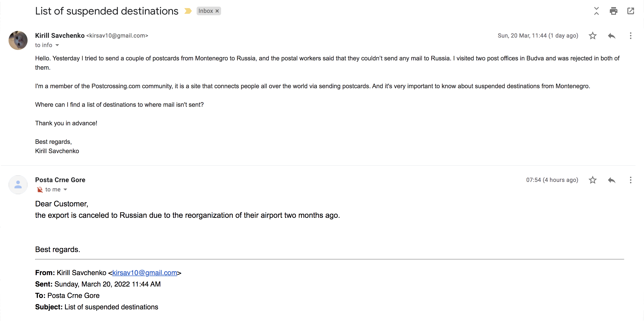Reply to Kirill Savchenko's message
The image size is (644, 321).
click(611, 36)
